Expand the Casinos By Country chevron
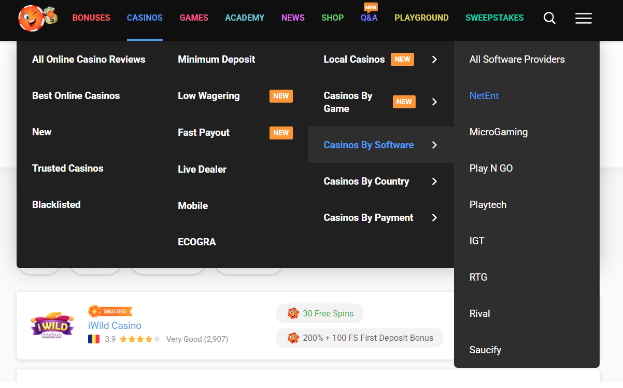This screenshot has height=388, width=623. (x=434, y=181)
